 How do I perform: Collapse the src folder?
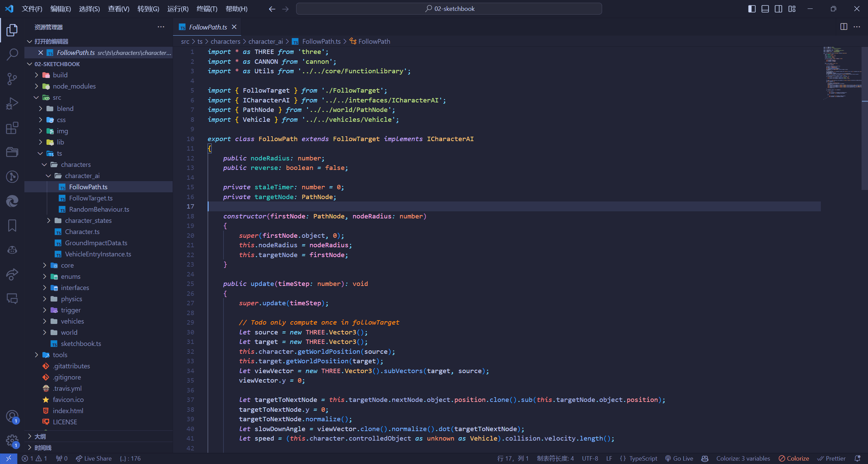point(36,97)
